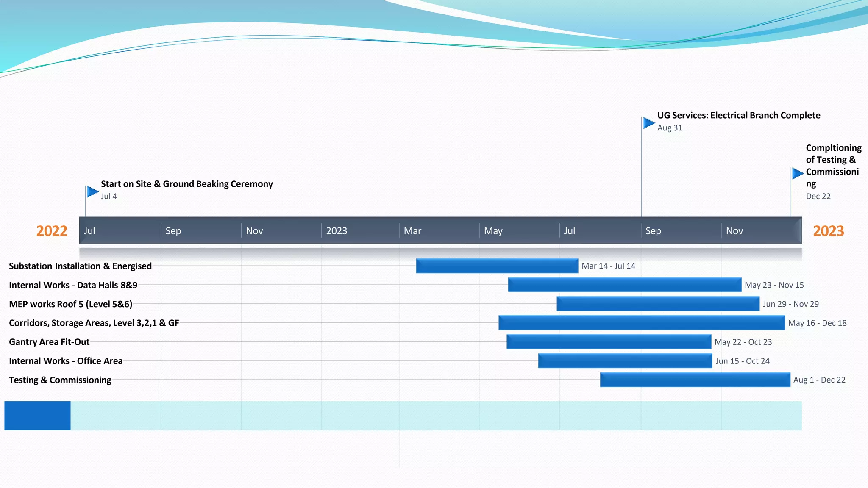Click the Start on Site & Ground Beaking title
Screen dimensions: 868x488
(x=186, y=184)
